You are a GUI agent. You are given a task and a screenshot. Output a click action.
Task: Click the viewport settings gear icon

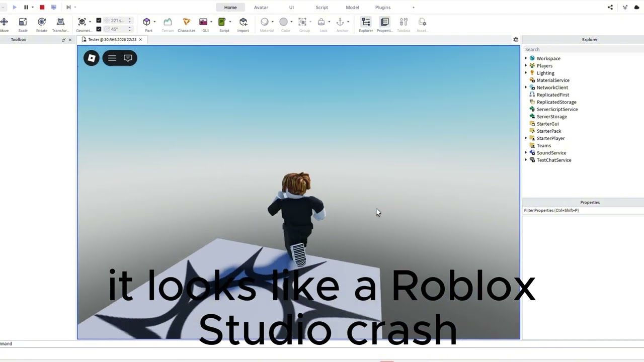click(516, 40)
